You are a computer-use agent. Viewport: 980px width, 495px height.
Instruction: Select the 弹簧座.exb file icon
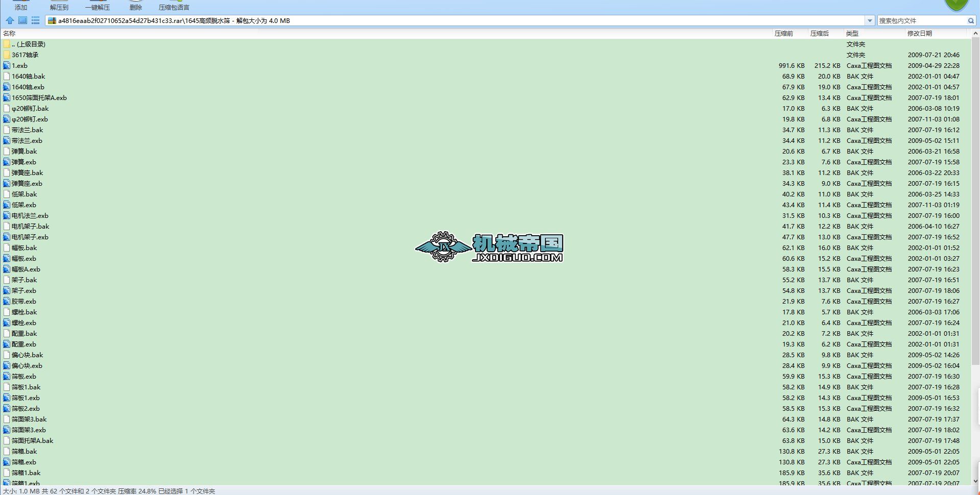pyautogui.click(x=7, y=183)
